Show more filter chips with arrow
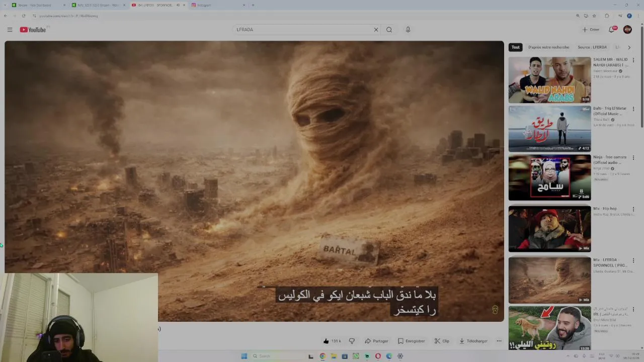Image resolution: width=644 pixels, height=362 pixels. coord(629,47)
